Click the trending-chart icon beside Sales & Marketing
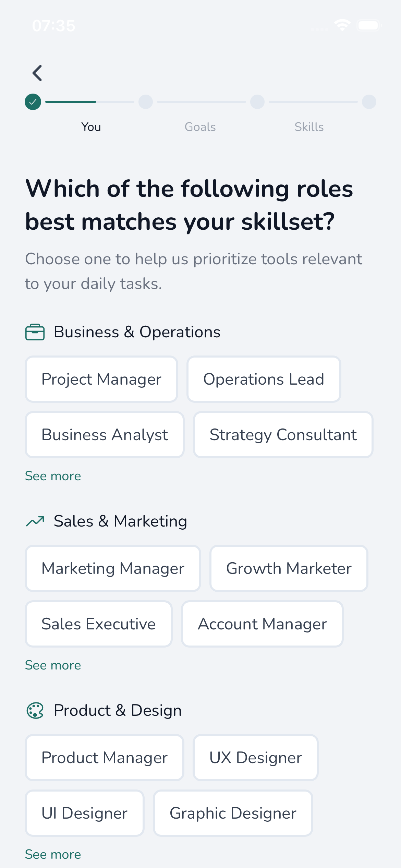This screenshot has height=868, width=401. pyautogui.click(x=35, y=521)
